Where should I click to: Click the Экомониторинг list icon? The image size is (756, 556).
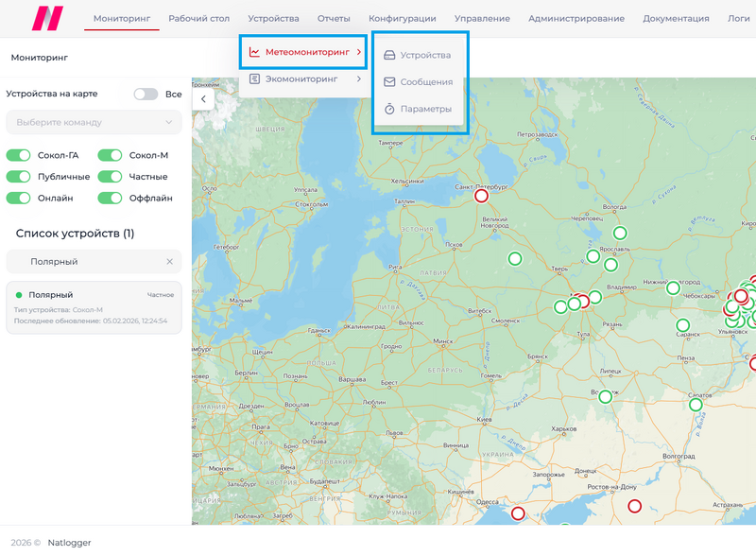[254, 78]
